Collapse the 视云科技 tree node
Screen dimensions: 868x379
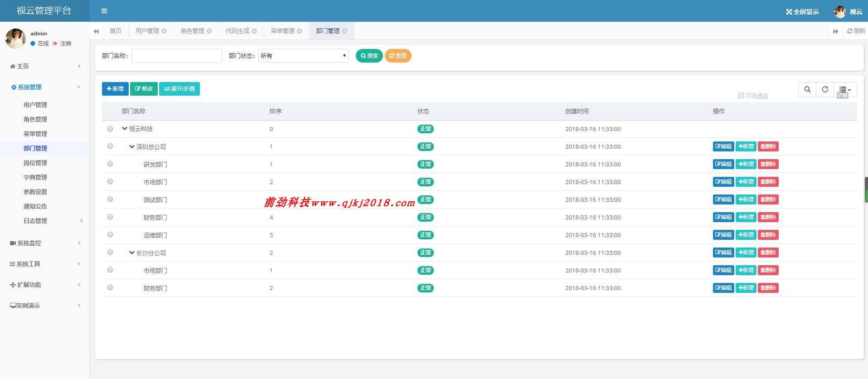point(125,129)
